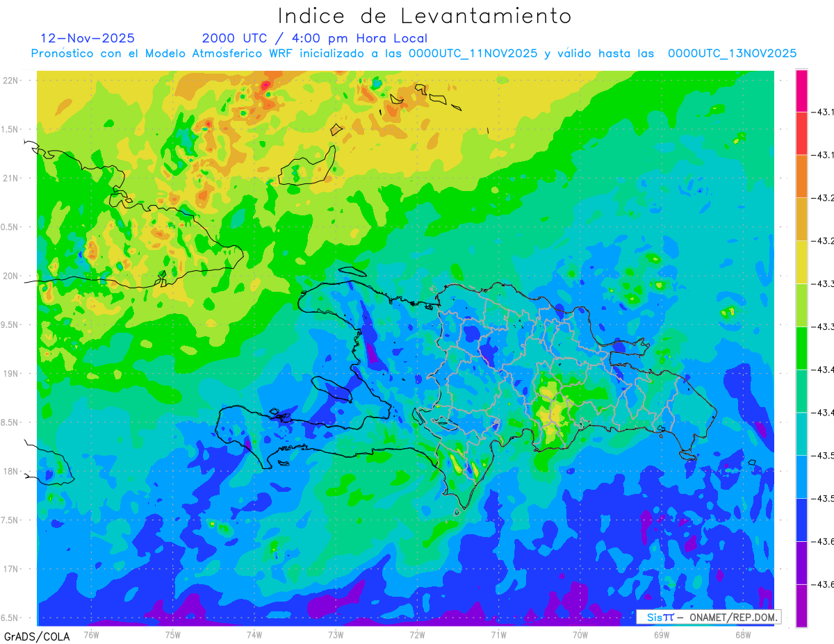Viewport: 834px width, 644px height.
Task: Click the lime yellow-green legend block
Action: (x=801, y=305)
